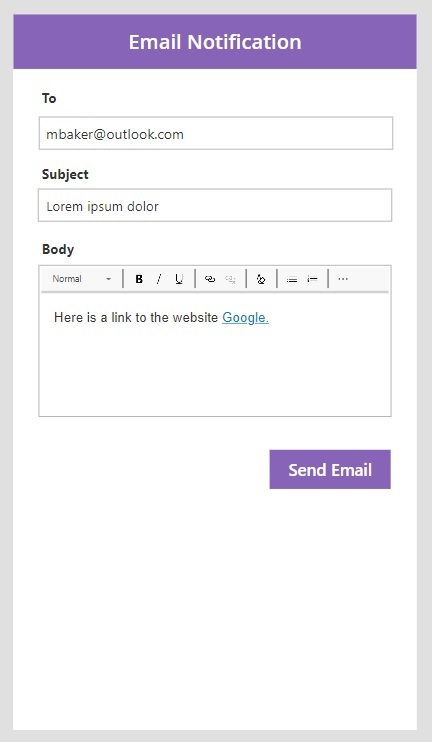Screen dimensions: 432x742
Task: Send the message with Send Email
Action: (x=330, y=469)
